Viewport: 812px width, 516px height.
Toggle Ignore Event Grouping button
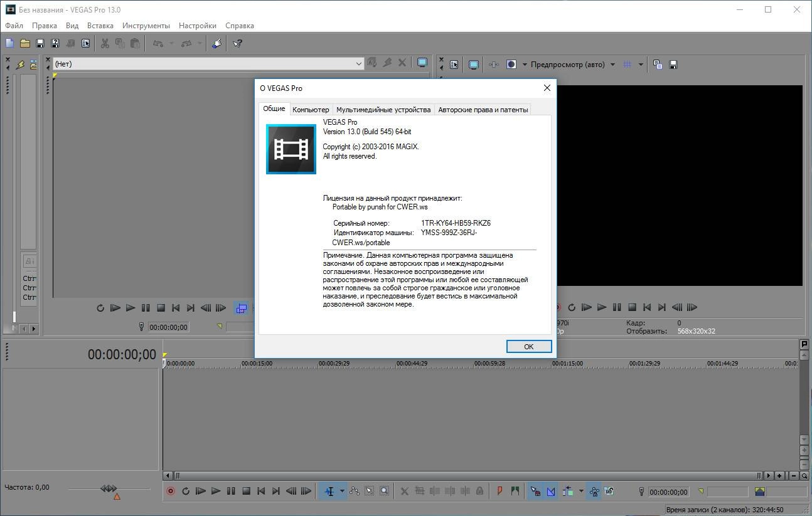[609, 492]
